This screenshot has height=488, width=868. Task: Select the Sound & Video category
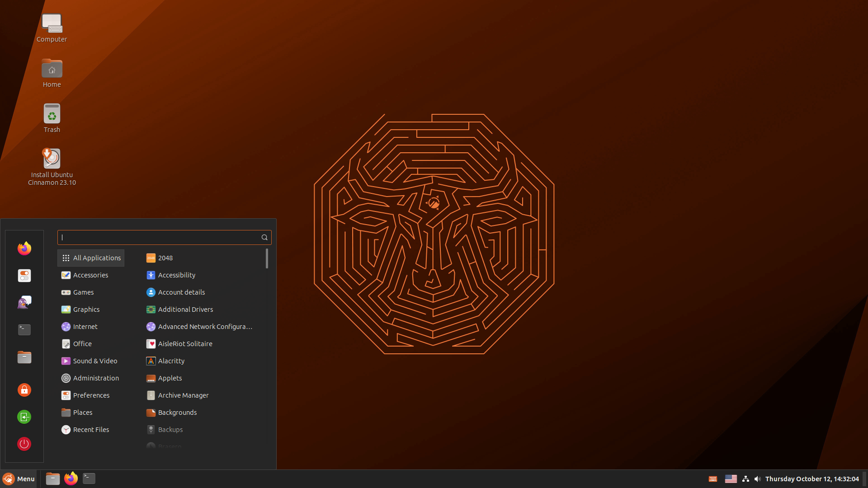click(x=91, y=361)
